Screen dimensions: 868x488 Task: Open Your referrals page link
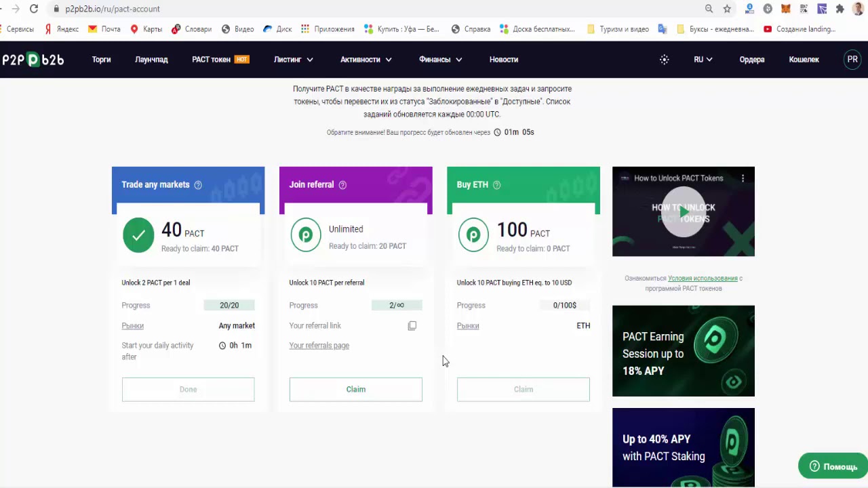click(319, 346)
